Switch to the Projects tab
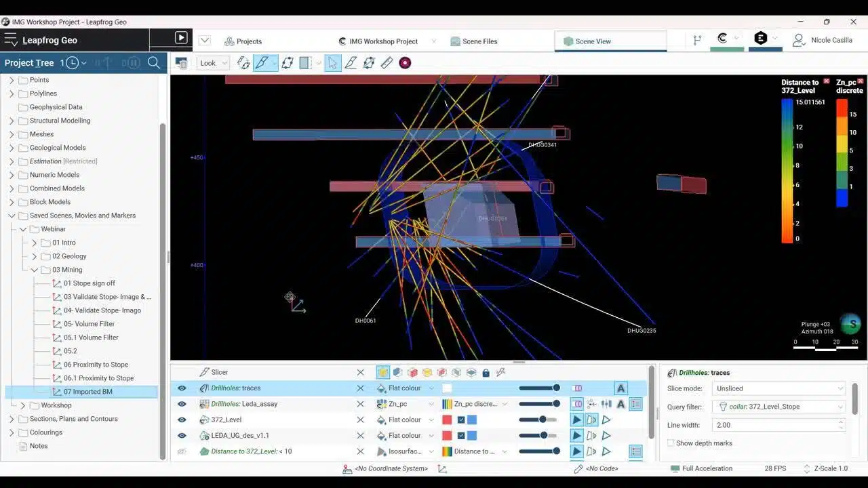This screenshot has height=488, width=868. coord(243,41)
